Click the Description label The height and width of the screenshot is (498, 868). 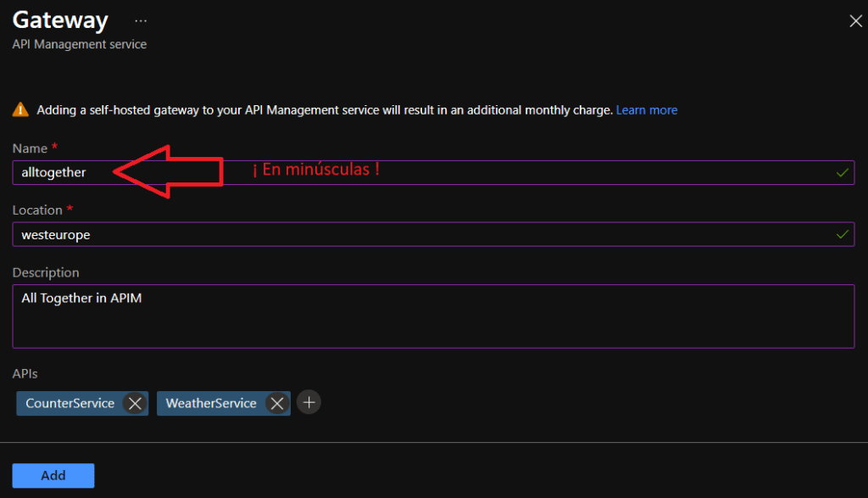pyautogui.click(x=46, y=272)
